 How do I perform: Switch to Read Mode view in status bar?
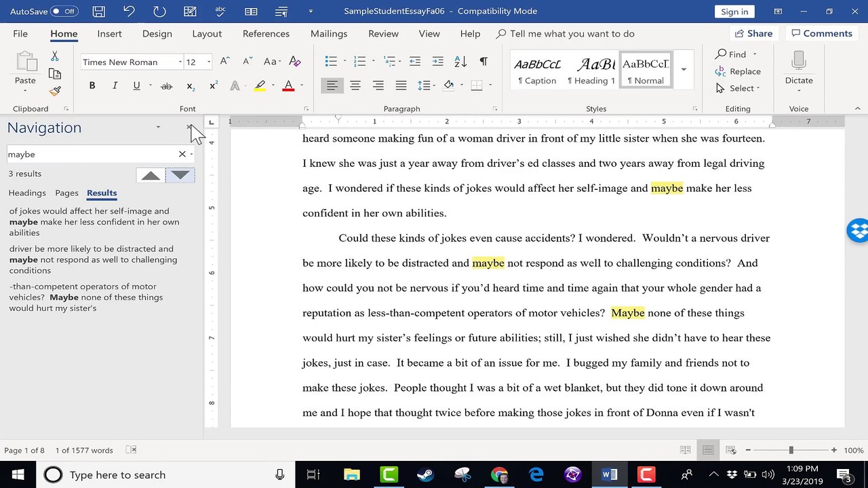pyautogui.click(x=685, y=450)
